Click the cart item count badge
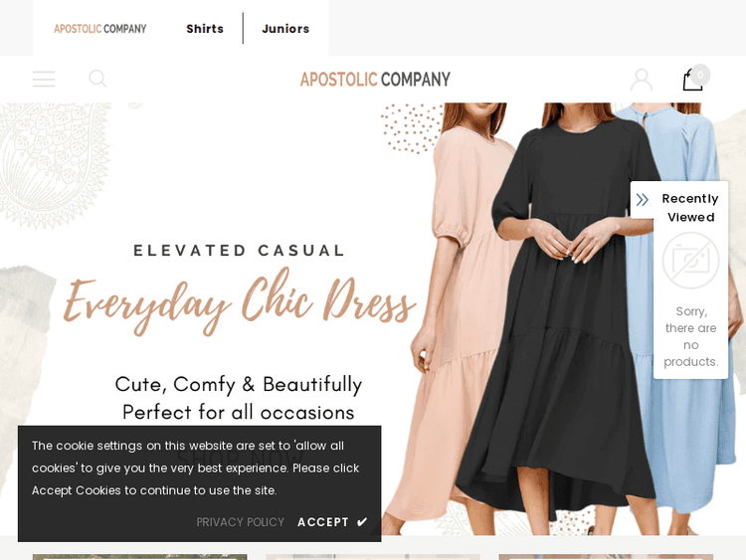Viewport: 746px width, 560px height. [x=700, y=75]
